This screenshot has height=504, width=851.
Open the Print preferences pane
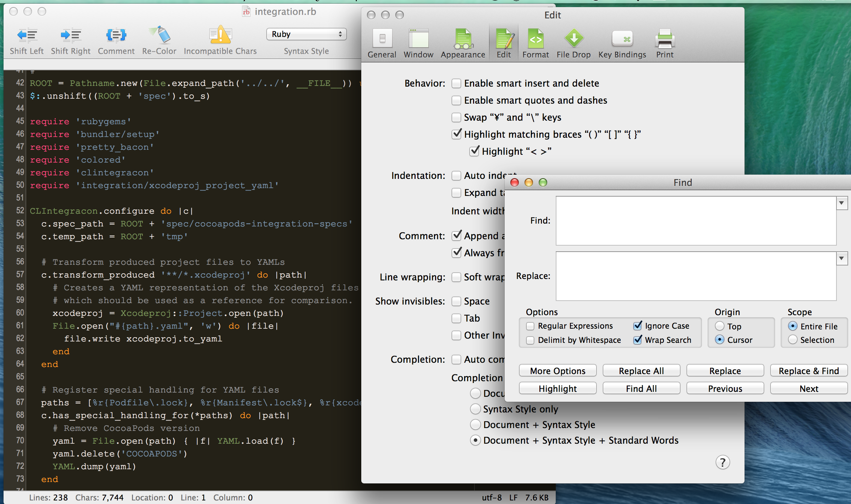click(x=664, y=39)
